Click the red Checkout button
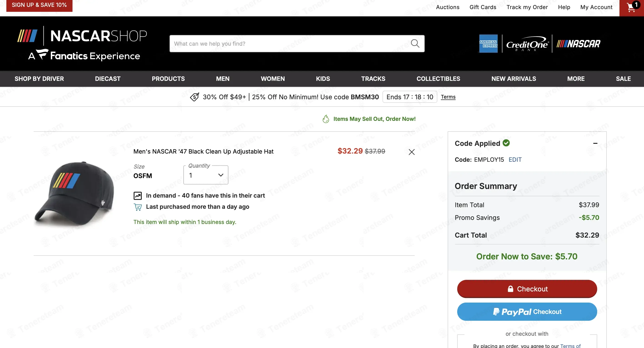This screenshot has height=348, width=644. [x=527, y=289]
